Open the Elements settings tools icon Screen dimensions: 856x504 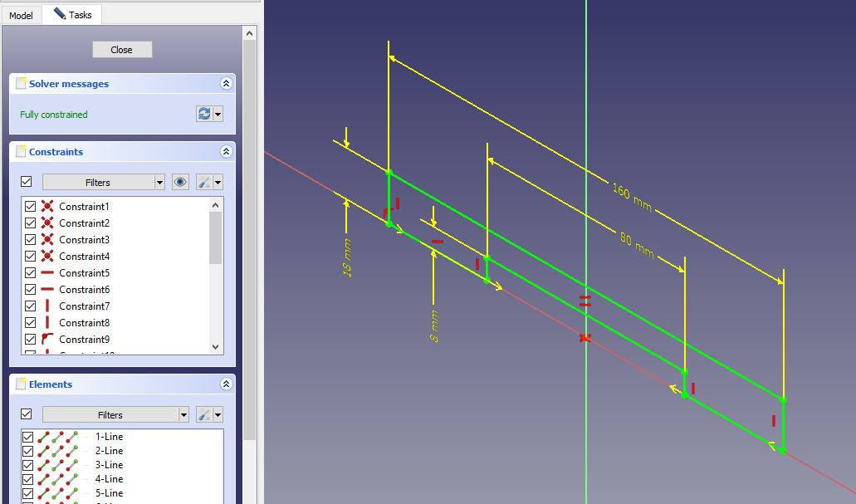pos(204,414)
